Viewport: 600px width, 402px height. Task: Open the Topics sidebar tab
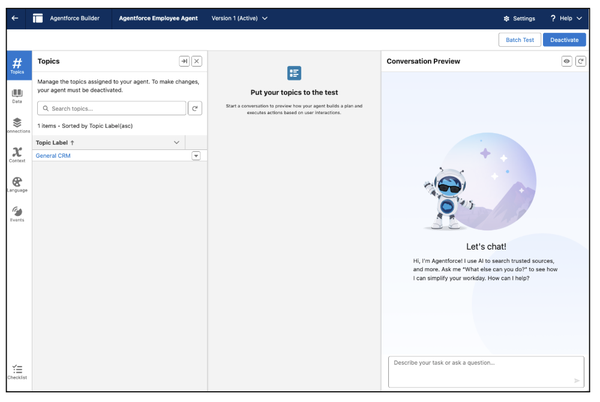click(18, 65)
